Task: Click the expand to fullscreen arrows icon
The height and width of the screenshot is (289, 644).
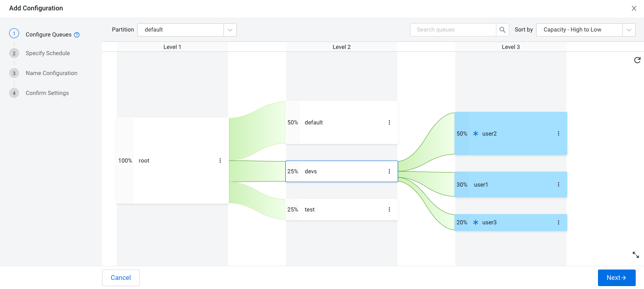Action: [636, 255]
